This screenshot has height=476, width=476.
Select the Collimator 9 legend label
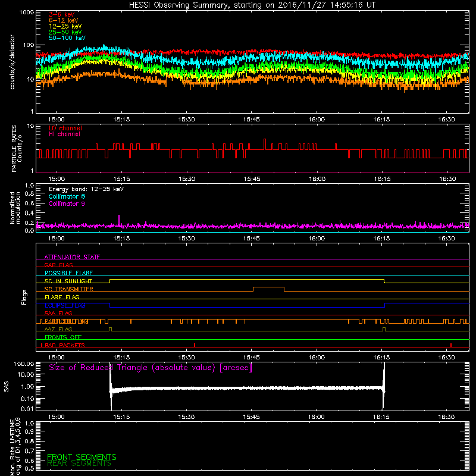click(x=67, y=203)
